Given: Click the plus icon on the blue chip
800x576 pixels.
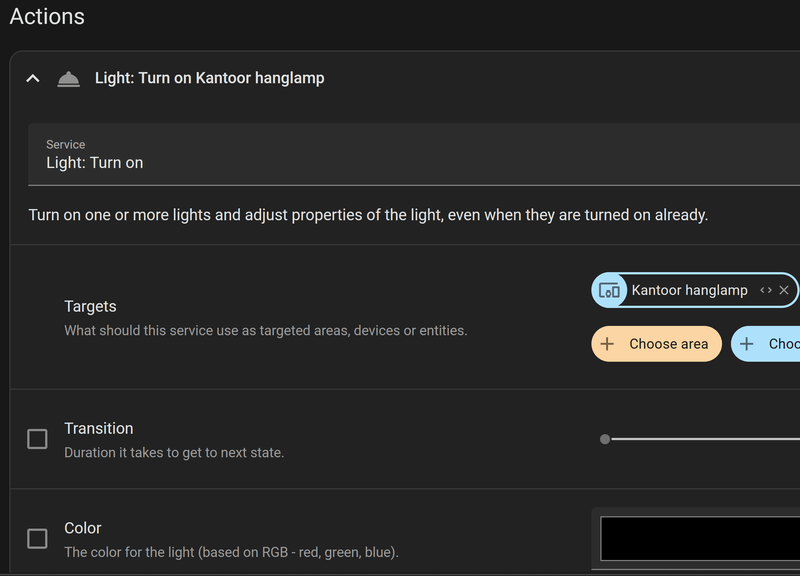Looking at the screenshot, I should click(x=746, y=344).
